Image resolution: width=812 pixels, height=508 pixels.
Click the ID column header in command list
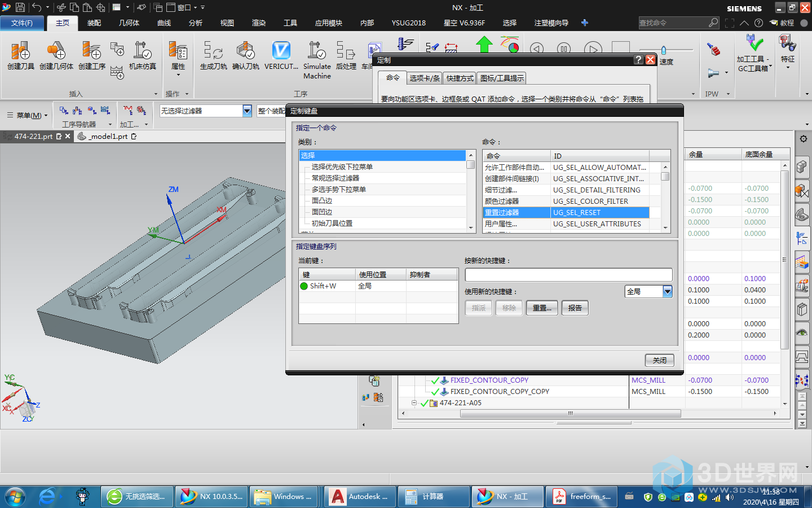[x=600, y=156]
